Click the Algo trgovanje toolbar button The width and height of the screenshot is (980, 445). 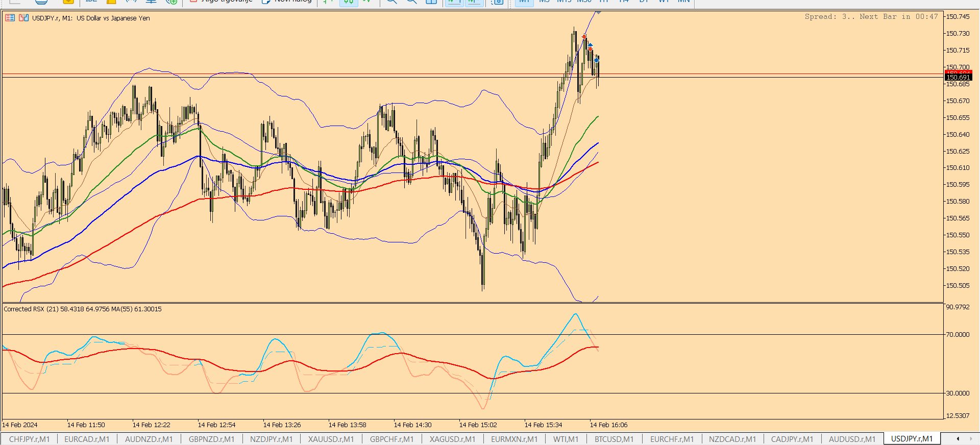222,2
